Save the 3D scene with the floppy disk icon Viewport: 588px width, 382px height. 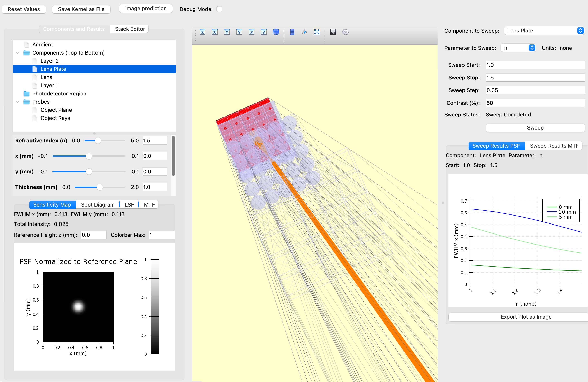333,32
